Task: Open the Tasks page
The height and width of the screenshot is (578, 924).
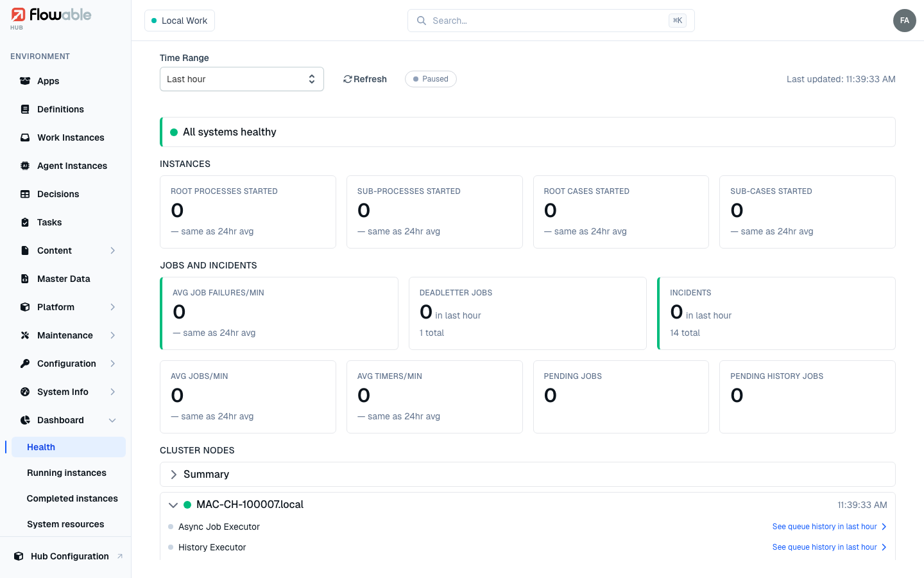Action: pyautogui.click(x=68, y=222)
